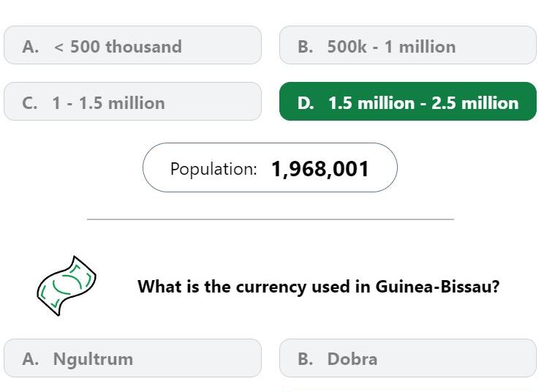Click the horizontal divider between questions
The image size is (544, 392).
pos(271,219)
